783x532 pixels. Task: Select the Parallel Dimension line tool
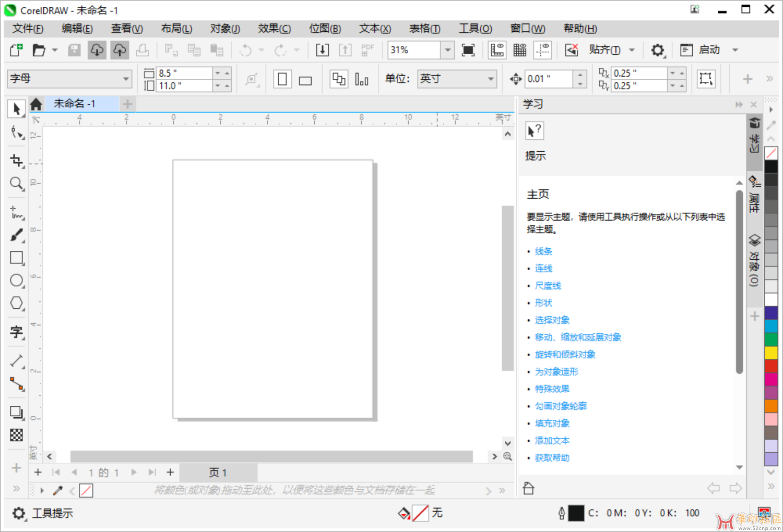(17, 361)
